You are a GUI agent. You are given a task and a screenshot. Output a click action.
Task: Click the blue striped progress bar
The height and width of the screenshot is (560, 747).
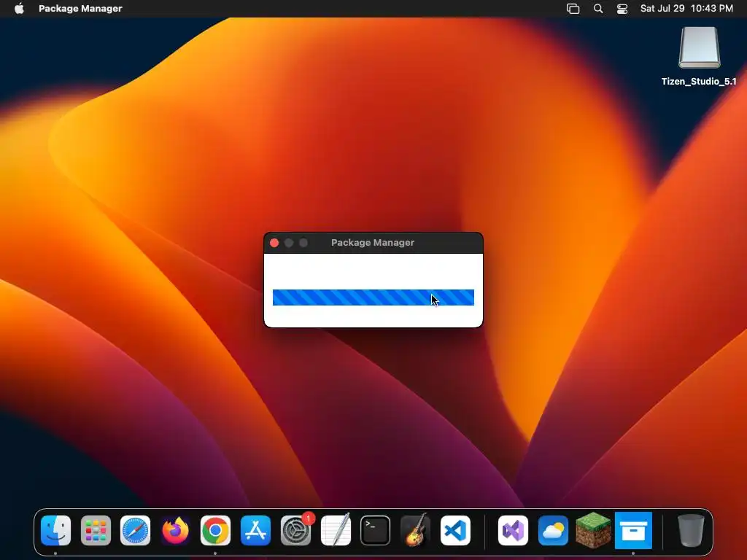(x=373, y=297)
